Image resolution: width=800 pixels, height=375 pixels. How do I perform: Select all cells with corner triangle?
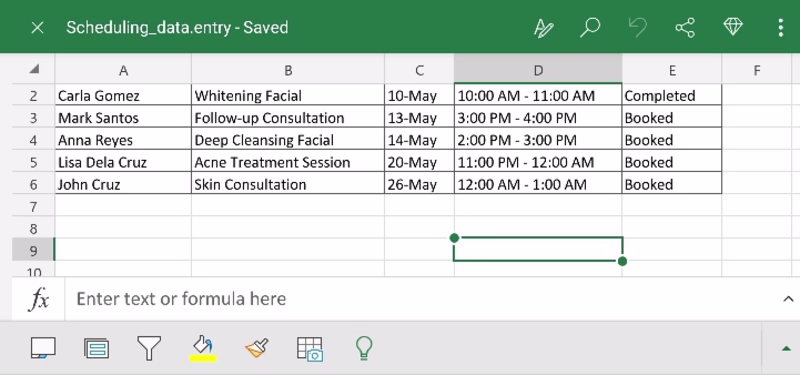click(34, 69)
